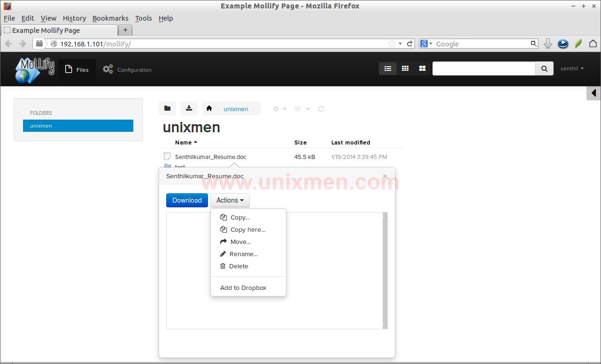Click the magnifier search button

[544, 68]
